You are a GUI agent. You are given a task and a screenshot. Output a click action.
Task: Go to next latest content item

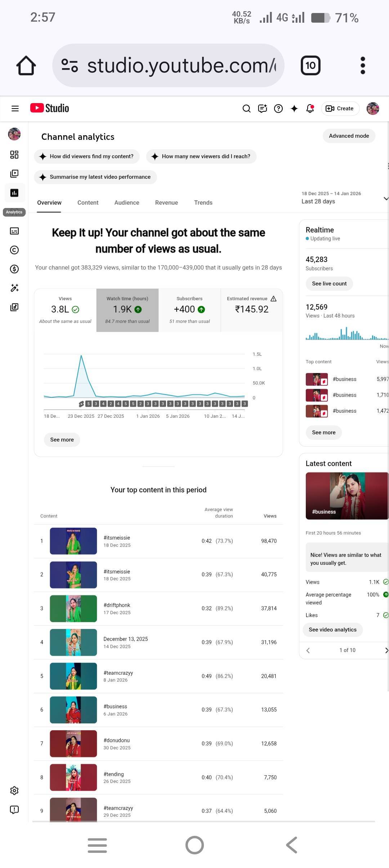pyautogui.click(x=386, y=650)
